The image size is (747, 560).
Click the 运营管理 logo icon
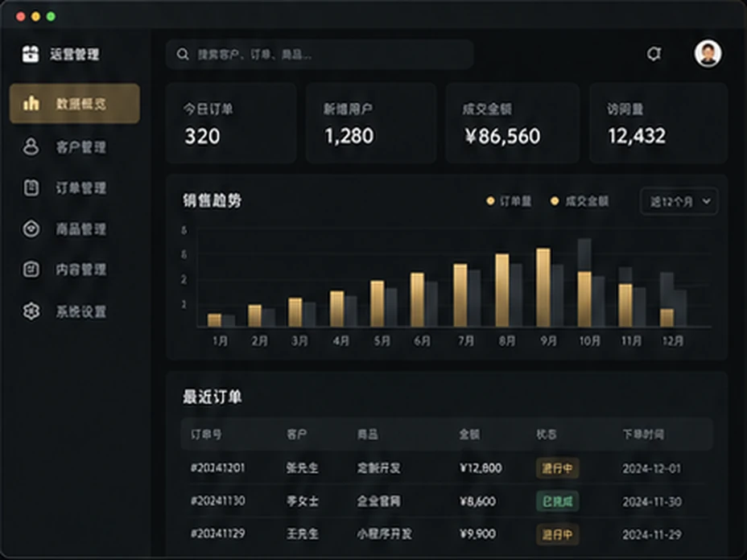click(31, 54)
